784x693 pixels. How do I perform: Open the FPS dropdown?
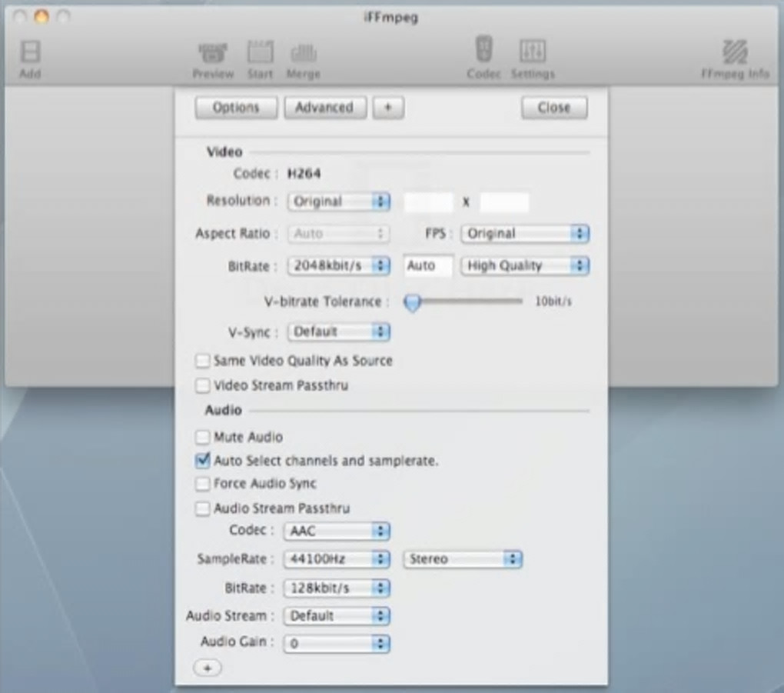(525, 234)
